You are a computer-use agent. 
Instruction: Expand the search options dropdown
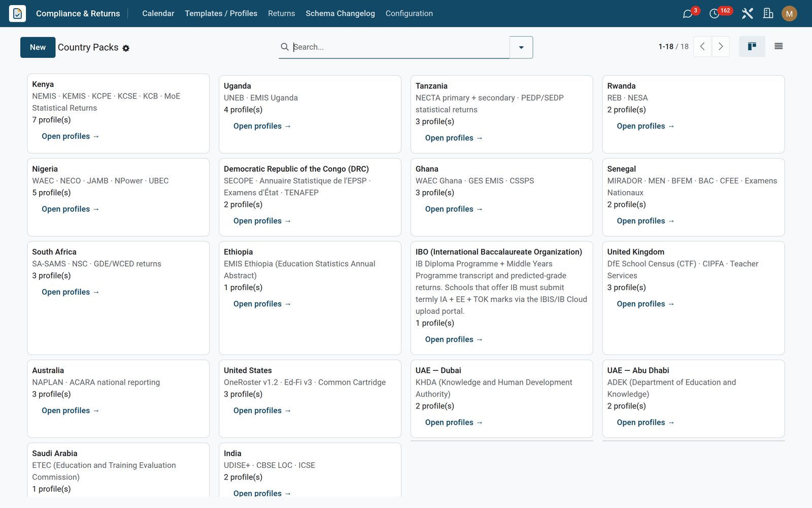coord(521,47)
